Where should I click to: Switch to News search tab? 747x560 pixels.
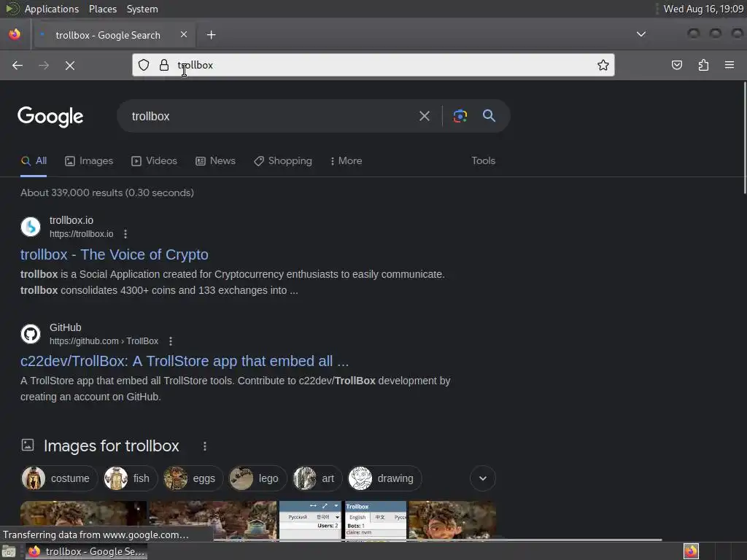(x=215, y=161)
